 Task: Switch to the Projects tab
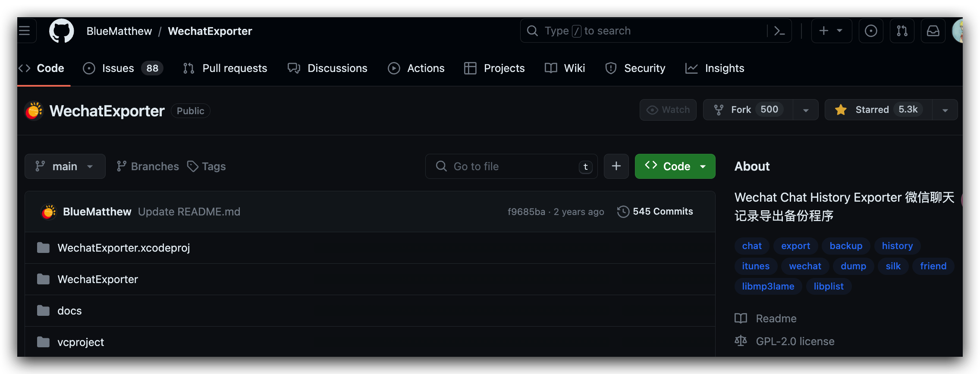pos(494,68)
